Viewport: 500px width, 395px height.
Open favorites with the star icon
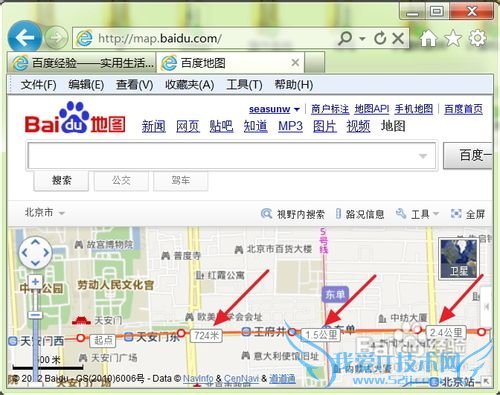[x=453, y=38]
